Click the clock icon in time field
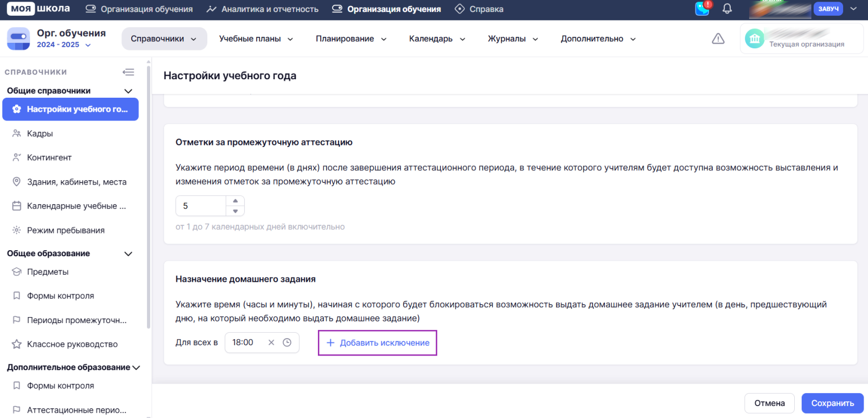Screen dimensions: 868x418 pyautogui.click(x=287, y=343)
